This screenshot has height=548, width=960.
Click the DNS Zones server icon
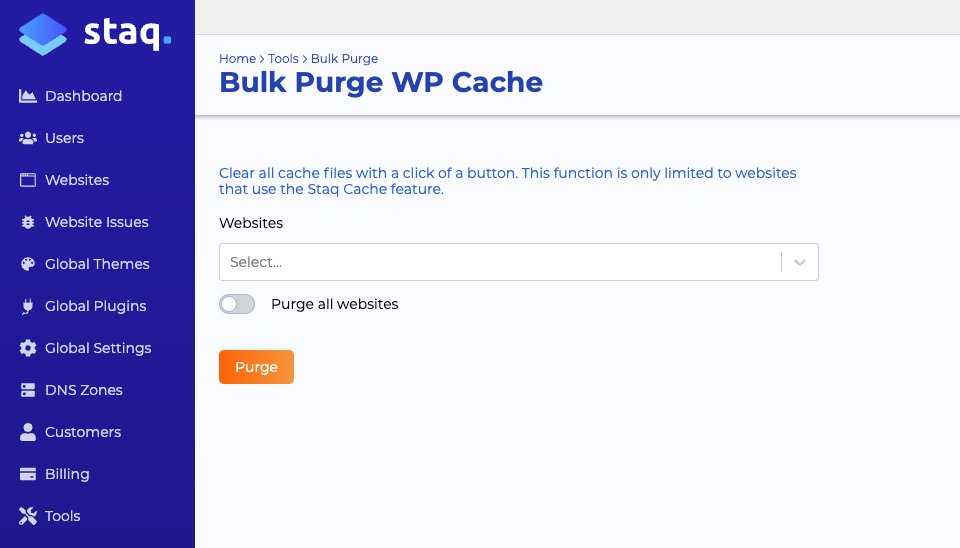(x=28, y=390)
